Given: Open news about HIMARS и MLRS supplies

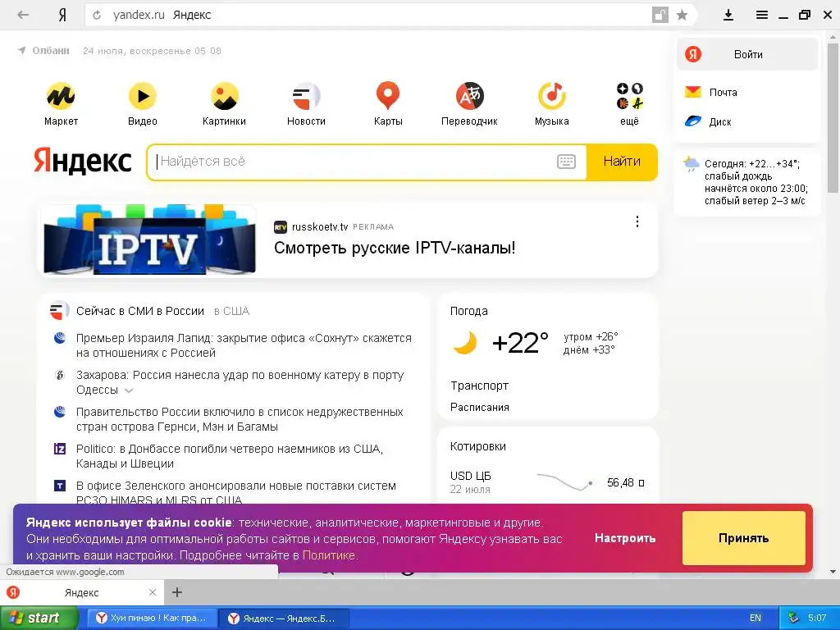Looking at the screenshot, I should click(x=236, y=493).
